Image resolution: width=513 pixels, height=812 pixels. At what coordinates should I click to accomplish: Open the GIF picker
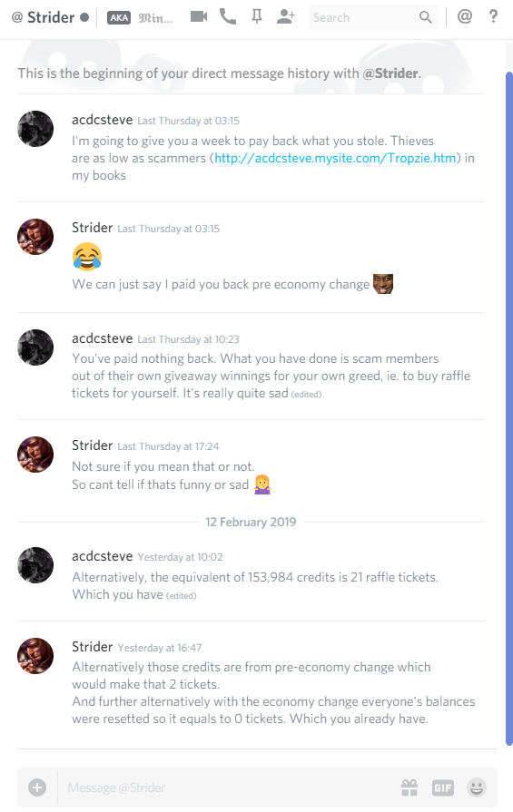click(443, 788)
